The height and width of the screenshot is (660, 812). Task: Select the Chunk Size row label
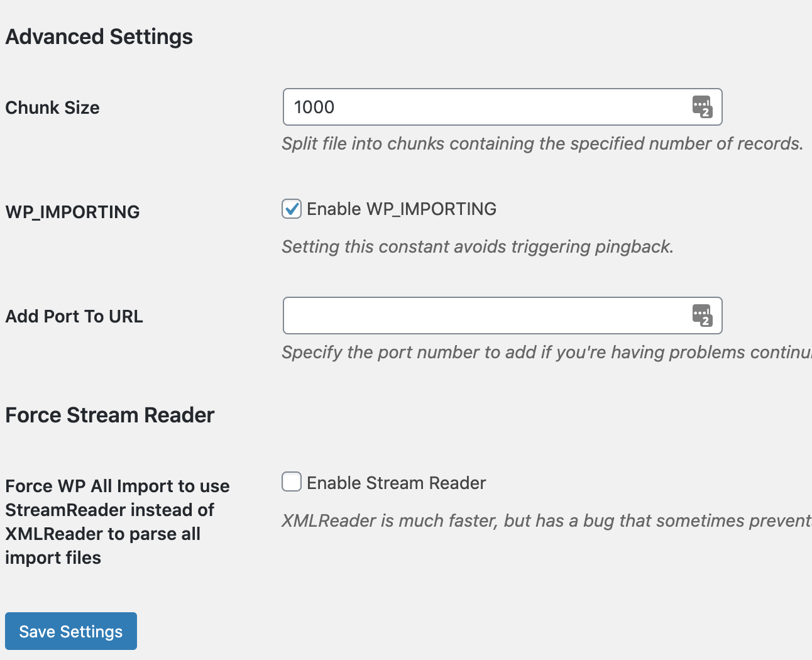click(x=53, y=107)
